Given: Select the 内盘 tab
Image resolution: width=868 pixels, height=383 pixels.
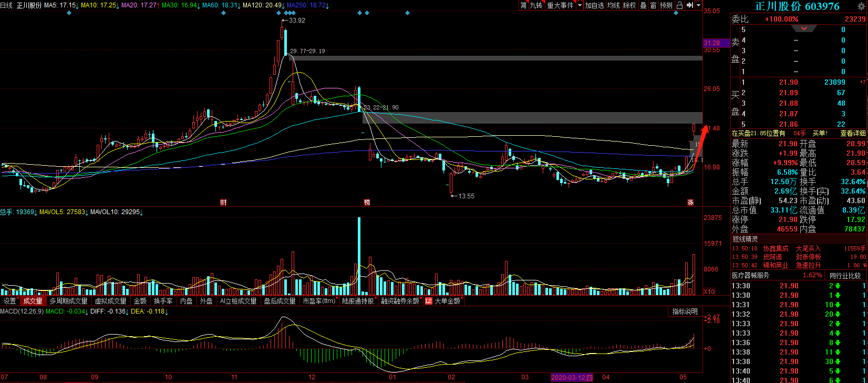Looking at the screenshot, I should coord(186,301).
